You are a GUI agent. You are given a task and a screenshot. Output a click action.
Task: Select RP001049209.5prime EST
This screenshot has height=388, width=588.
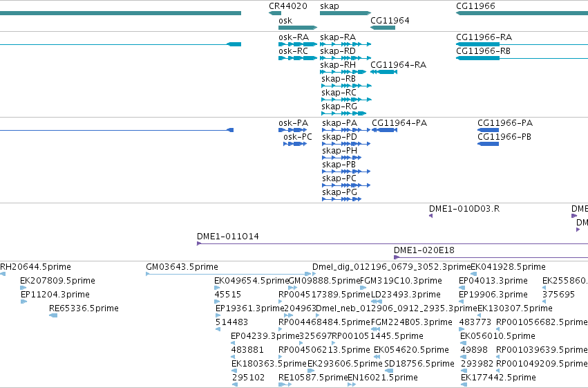498,371
